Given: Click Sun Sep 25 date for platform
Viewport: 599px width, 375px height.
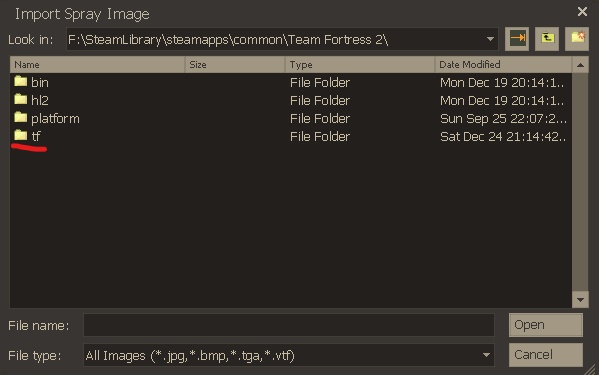Looking at the screenshot, I should click(x=503, y=119).
